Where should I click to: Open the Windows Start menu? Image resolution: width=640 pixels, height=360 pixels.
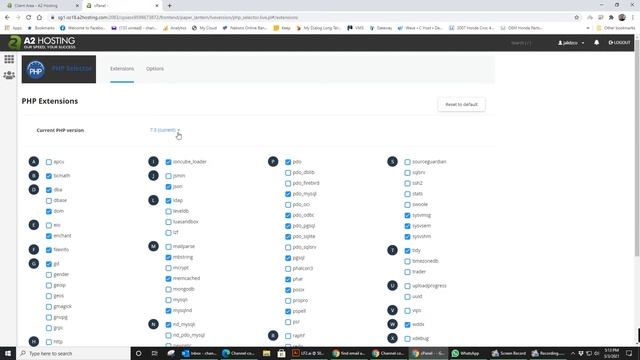[x=8, y=353]
